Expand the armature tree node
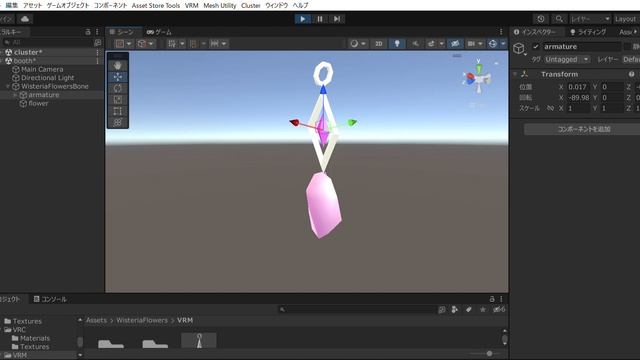 [16, 95]
